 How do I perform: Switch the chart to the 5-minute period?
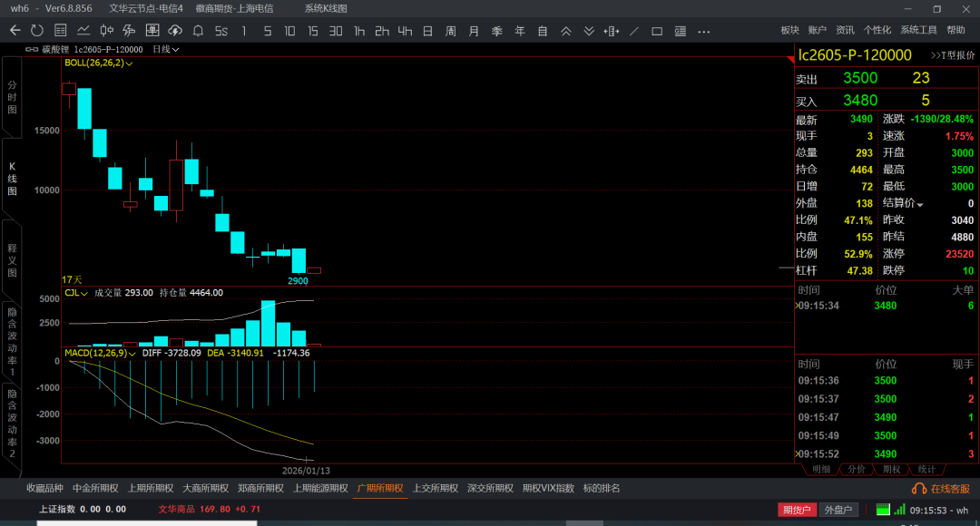(267, 31)
